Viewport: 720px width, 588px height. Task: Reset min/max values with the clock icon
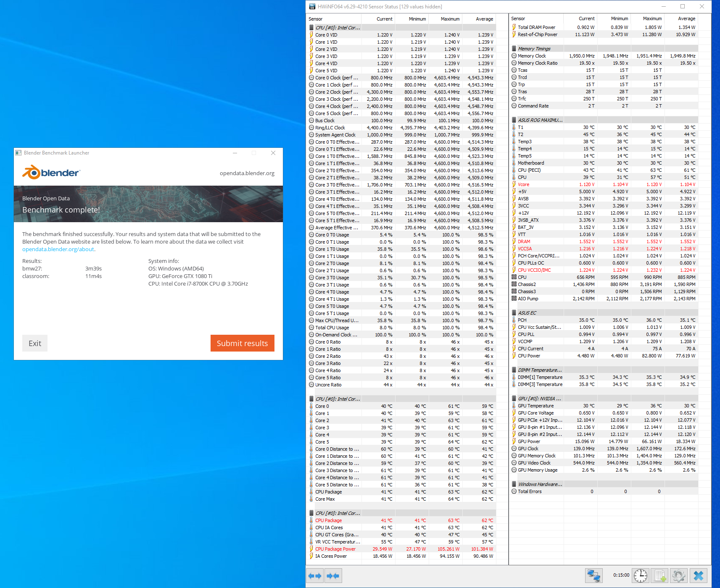click(x=641, y=575)
